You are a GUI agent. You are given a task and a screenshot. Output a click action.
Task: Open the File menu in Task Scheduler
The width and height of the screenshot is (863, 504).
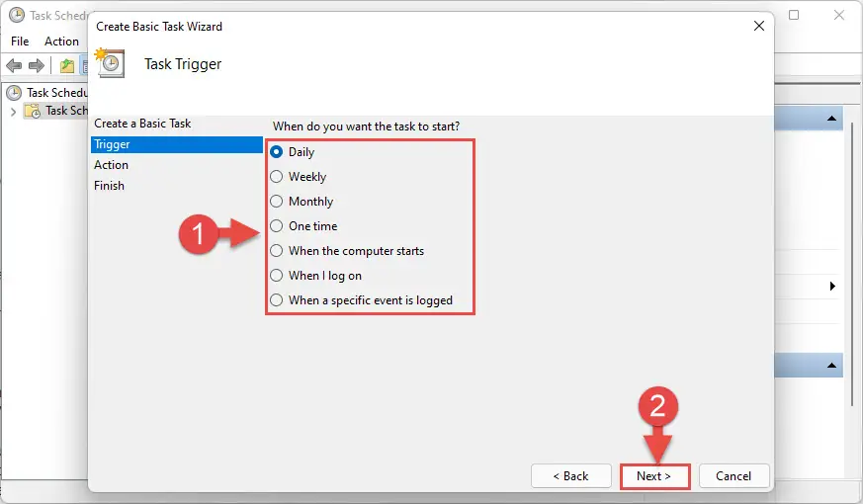coord(20,42)
